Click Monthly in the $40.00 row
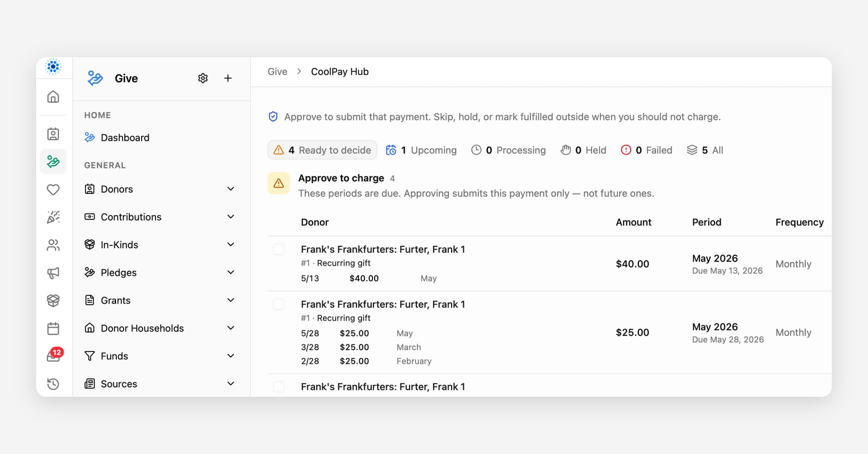This screenshot has height=454, width=868. click(793, 264)
